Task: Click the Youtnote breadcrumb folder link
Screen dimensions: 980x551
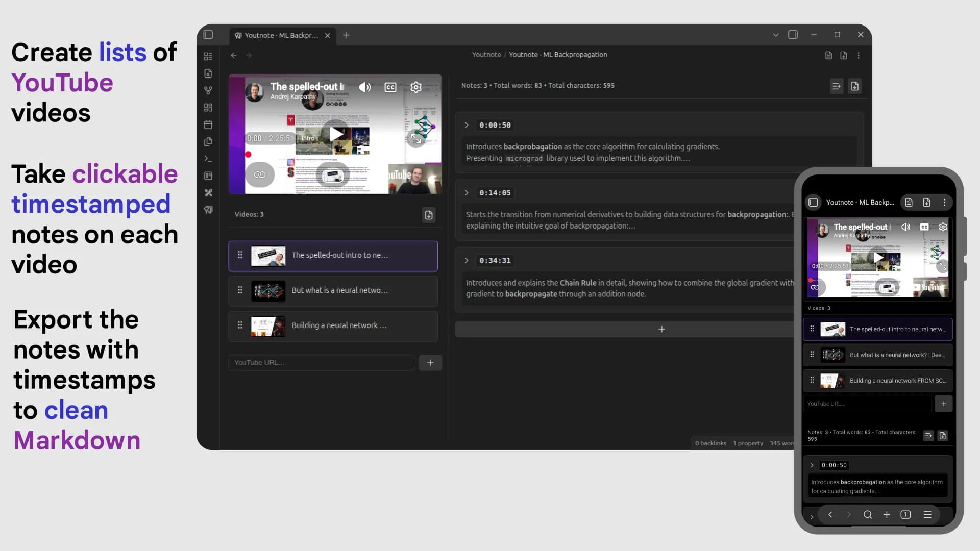Action: coord(486,55)
